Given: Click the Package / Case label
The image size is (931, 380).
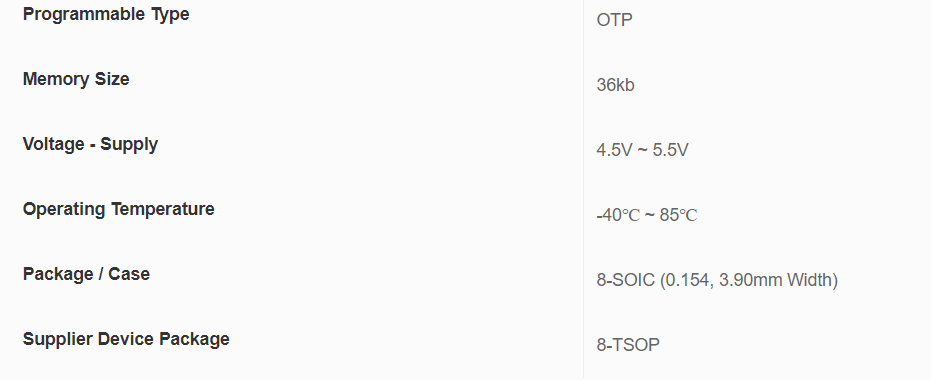Looking at the screenshot, I should [x=86, y=274].
